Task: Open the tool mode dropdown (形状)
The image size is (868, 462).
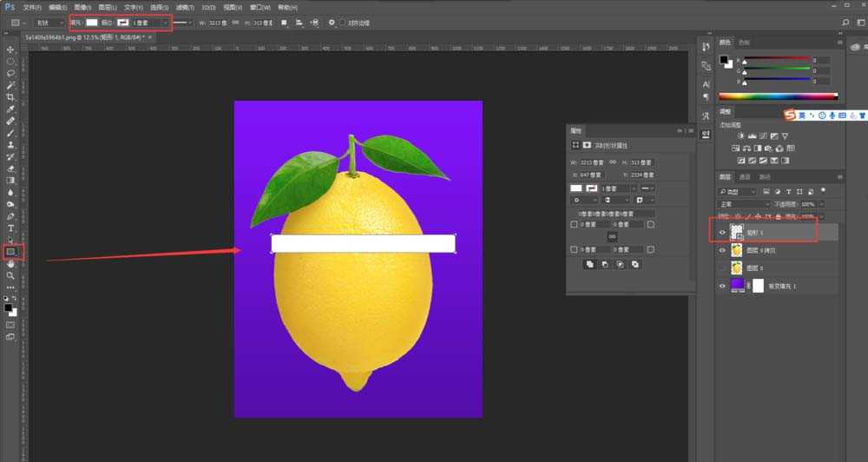Action: tap(48, 22)
